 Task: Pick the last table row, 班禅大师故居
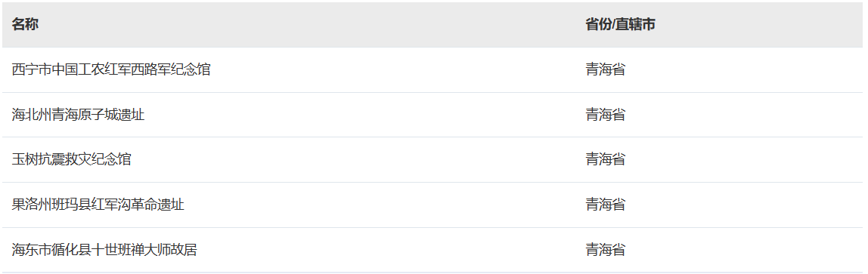click(x=432, y=251)
